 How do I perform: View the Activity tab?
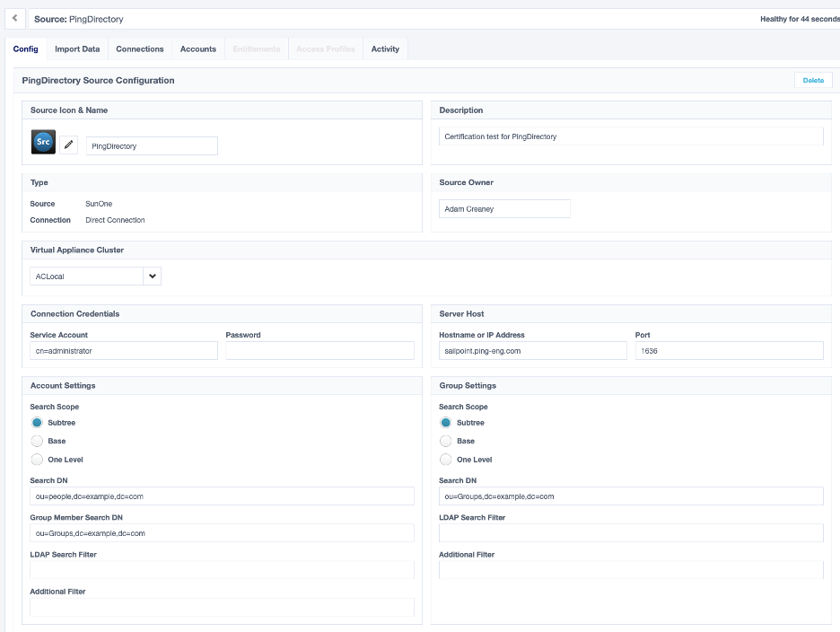(385, 48)
